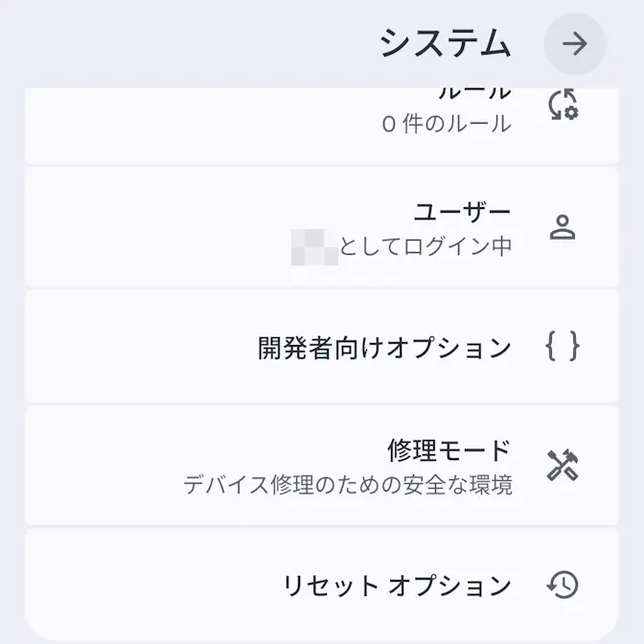
Task: Click the システム page title
Action: pyautogui.click(x=445, y=44)
